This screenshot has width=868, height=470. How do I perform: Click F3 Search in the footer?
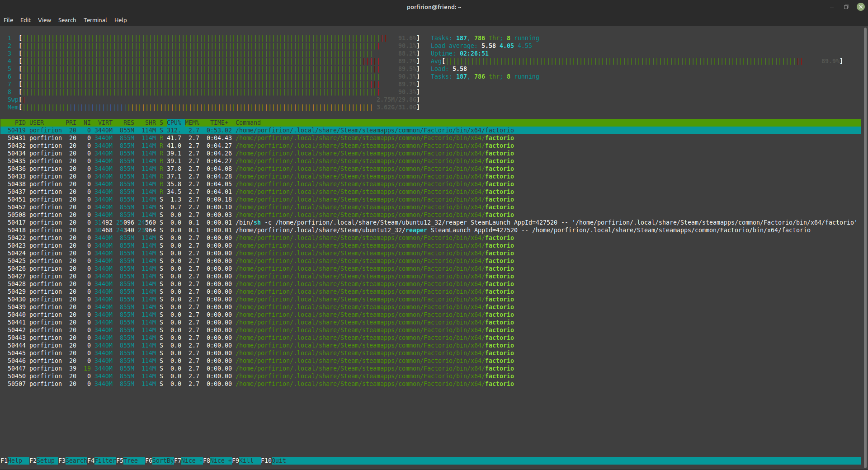tap(72, 461)
